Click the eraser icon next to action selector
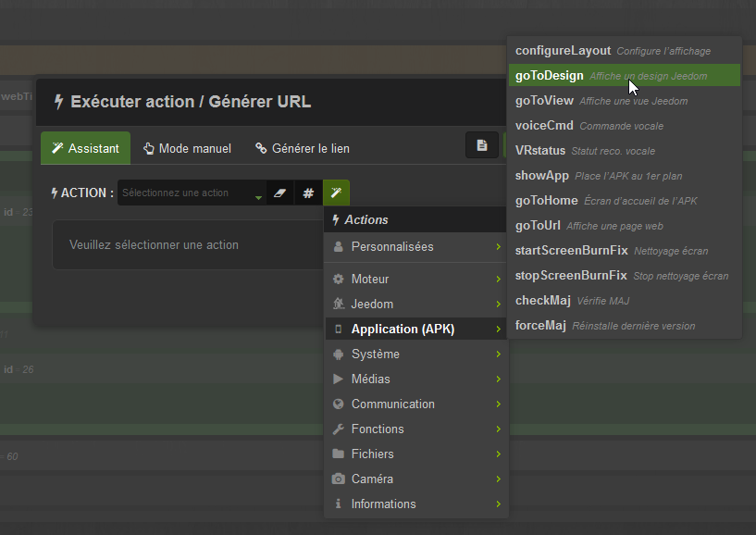The width and height of the screenshot is (756, 535). pyautogui.click(x=279, y=193)
